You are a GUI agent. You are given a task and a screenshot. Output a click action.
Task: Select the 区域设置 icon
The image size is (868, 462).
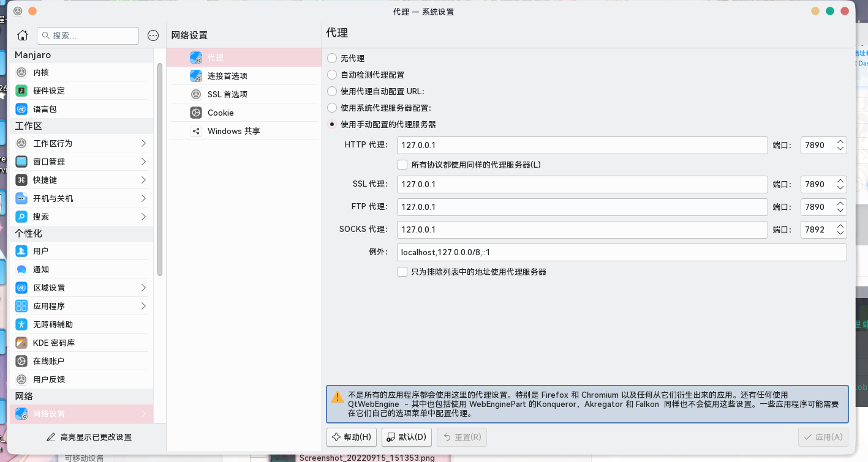(x=21, y=288)
